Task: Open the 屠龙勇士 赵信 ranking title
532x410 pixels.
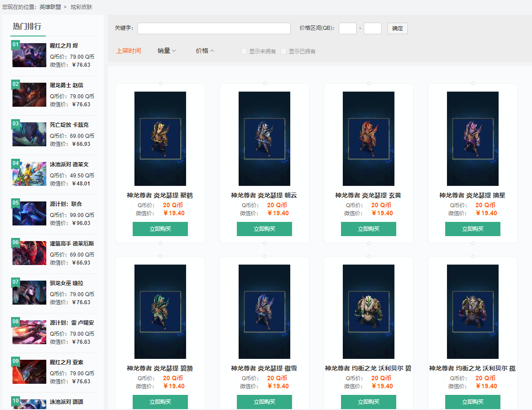Action: (66, 85)
